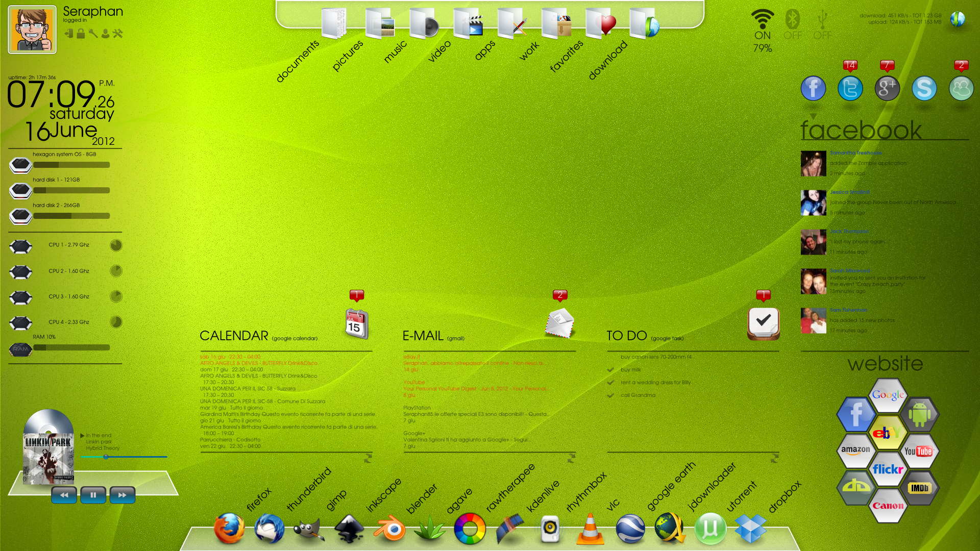Uncheck the 'buy milk' task
Screen dimensions: 980x551
610,369
